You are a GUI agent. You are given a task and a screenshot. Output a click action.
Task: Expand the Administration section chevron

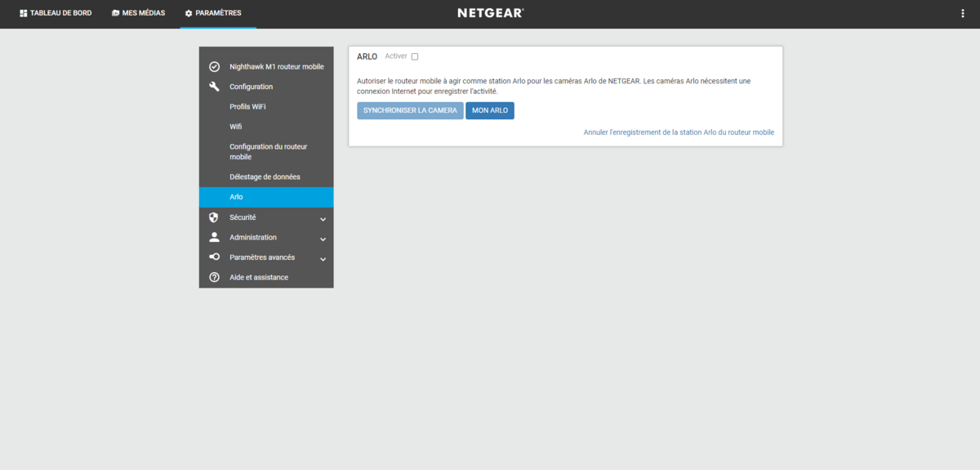click(x=323, y=239)
